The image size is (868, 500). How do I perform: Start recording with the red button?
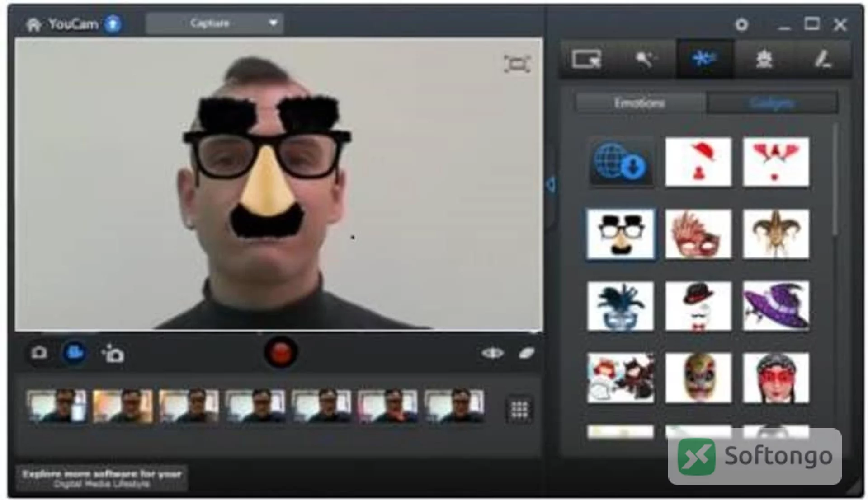click(x=281, y=353)
